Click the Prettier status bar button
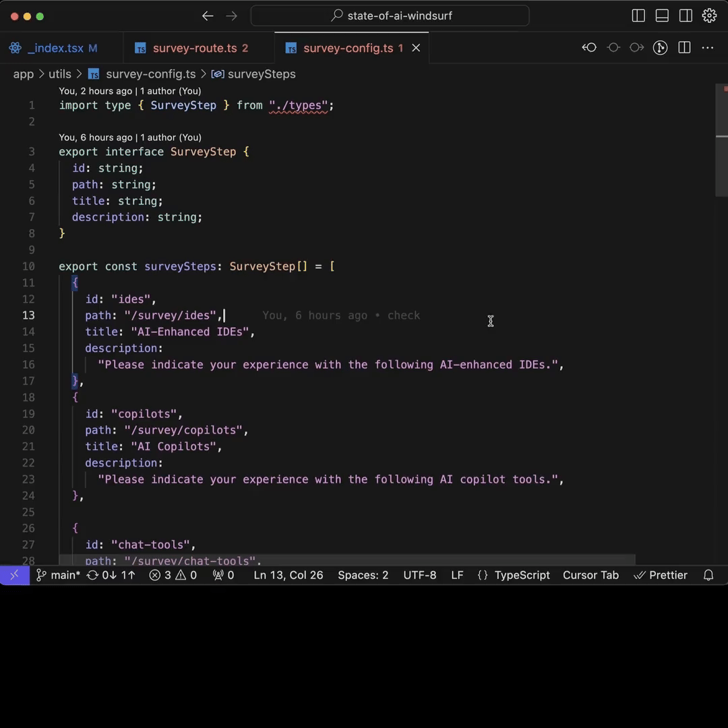 click(x=661, y=575)
